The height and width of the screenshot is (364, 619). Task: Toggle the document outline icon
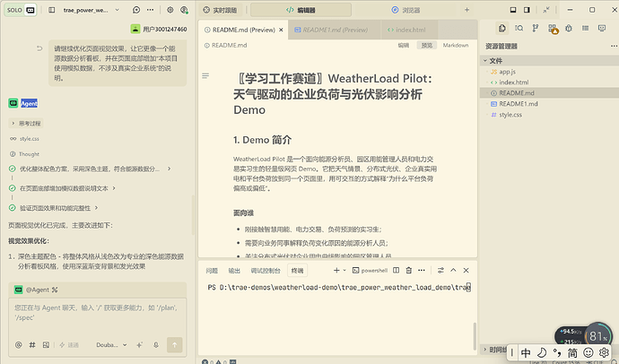(x=205, y=75)
